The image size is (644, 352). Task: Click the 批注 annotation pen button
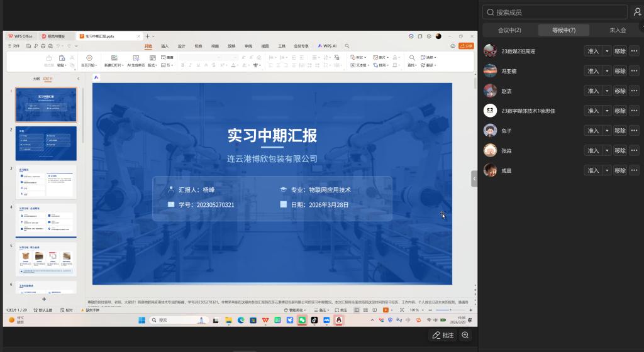point(443,335)
